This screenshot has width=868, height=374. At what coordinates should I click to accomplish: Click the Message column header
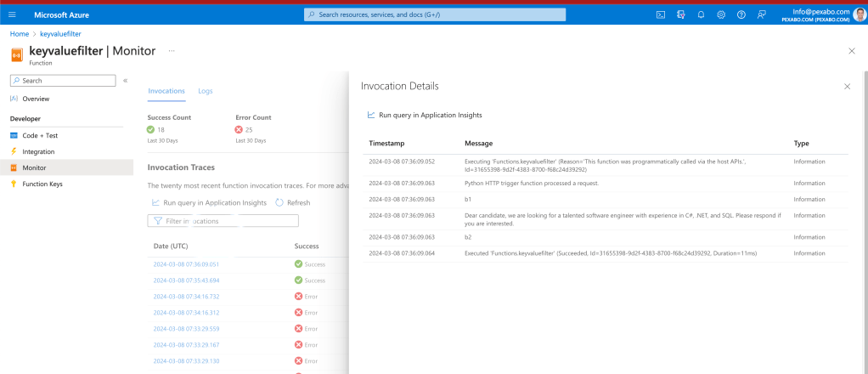point(479,144)
